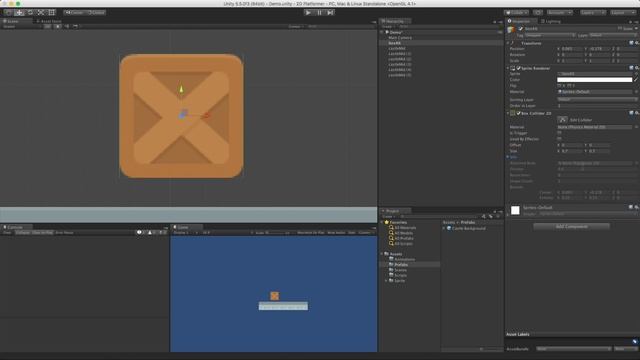Open the Layer dropdown in the Inspector
Screen dimensions: 640x360
(613, 36)
